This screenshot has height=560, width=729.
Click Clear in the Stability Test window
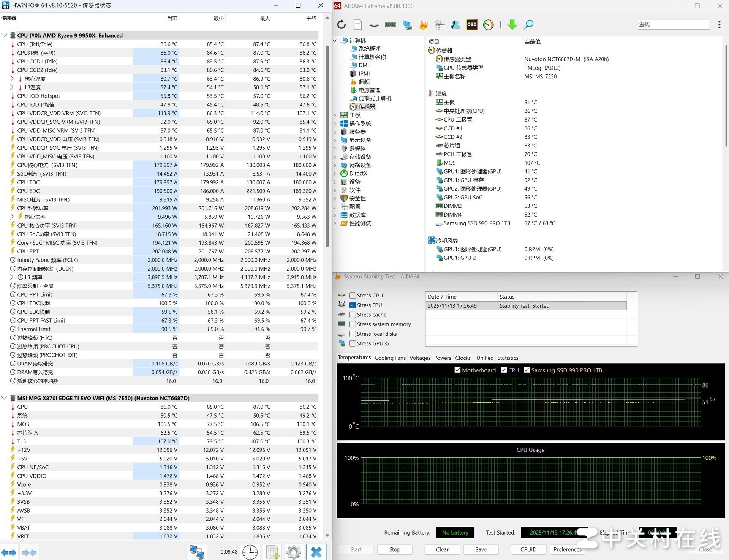pyautogui.click(x=442, y=549)
